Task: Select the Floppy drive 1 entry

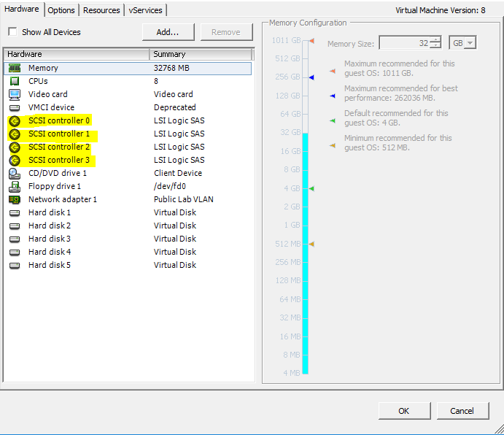Action: pos(128,186)
